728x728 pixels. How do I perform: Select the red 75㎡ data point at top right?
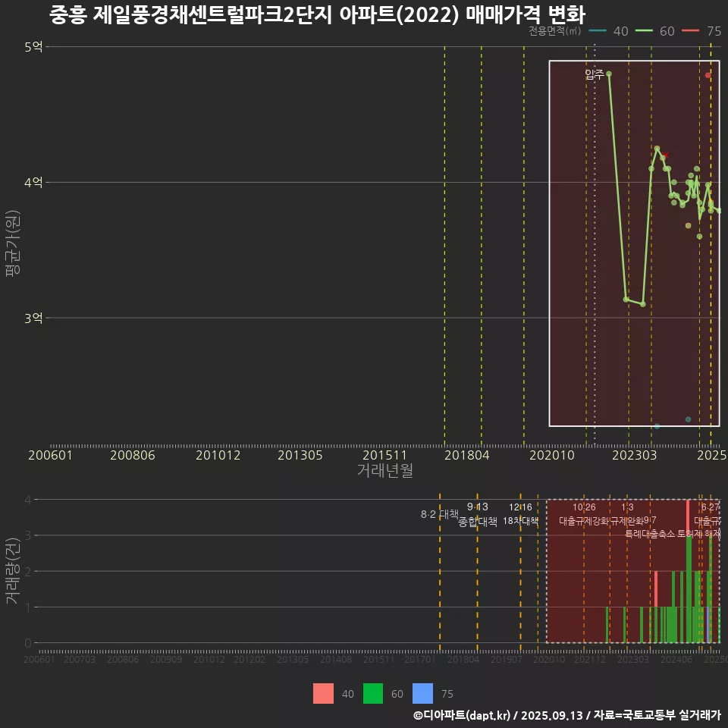pos(708,75)
